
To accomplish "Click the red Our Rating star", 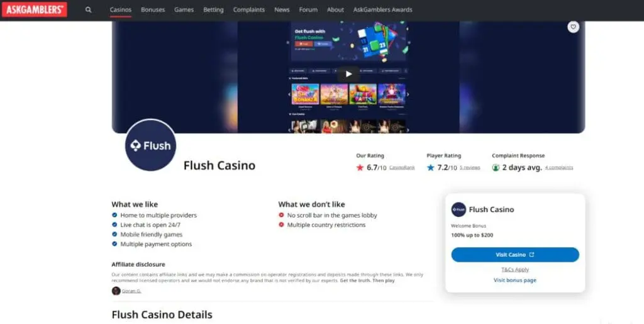I will (360, 167).
